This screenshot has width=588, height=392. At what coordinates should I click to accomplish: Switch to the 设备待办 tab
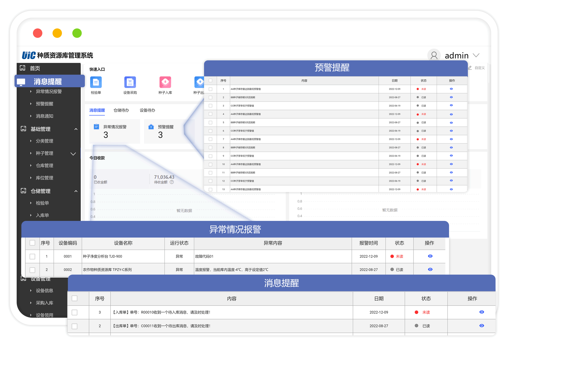click(147, 110)
